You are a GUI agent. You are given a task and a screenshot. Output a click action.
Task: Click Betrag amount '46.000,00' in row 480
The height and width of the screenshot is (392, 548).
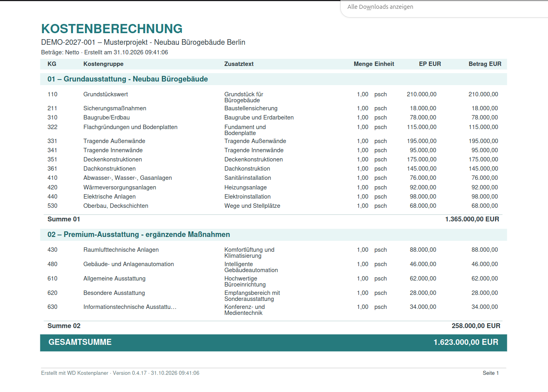click(485, 264)
